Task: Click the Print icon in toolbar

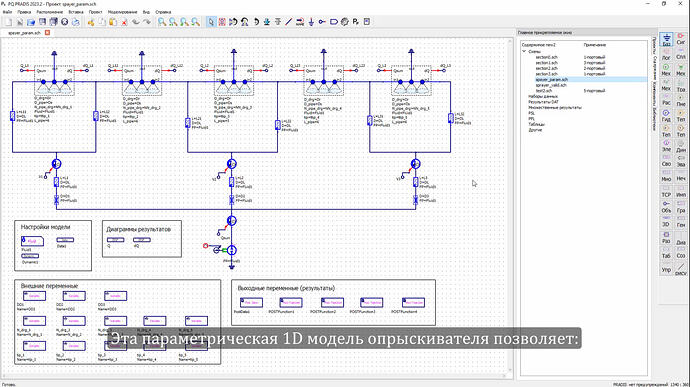Action: tap(76, 22)
